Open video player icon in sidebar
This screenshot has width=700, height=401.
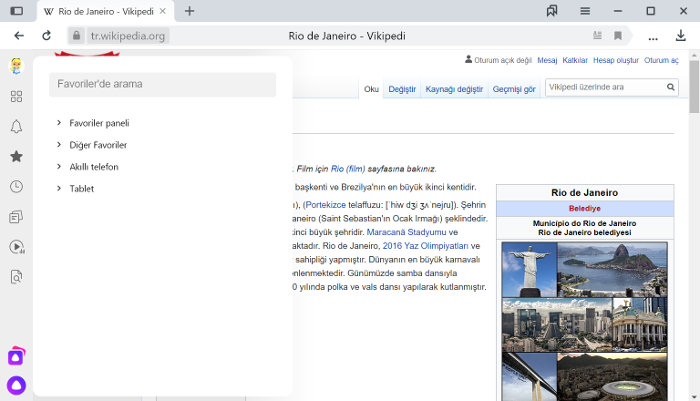point(17,247)
